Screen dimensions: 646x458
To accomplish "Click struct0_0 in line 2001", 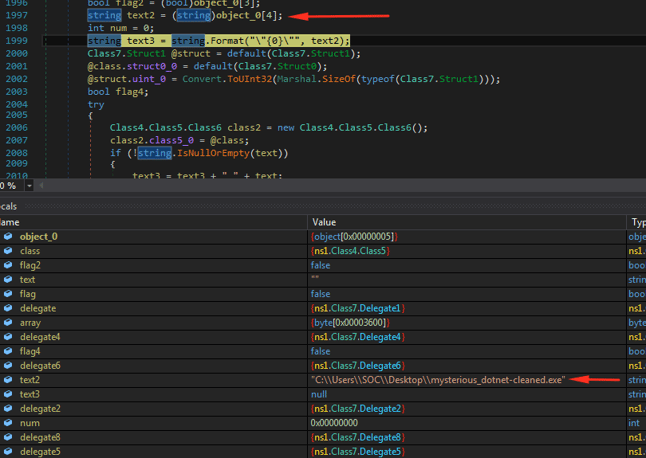I will [x=152, y=66].
